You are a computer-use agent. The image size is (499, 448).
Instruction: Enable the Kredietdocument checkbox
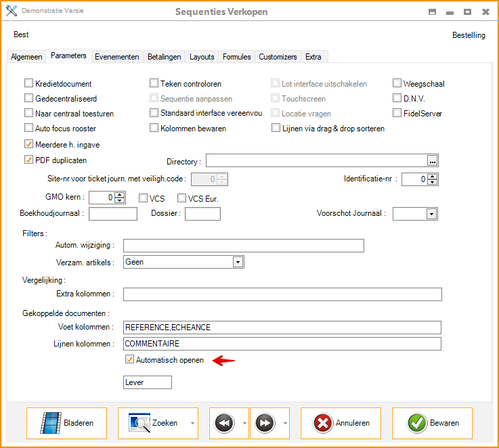pyautogui.click(x=28, y=84)
